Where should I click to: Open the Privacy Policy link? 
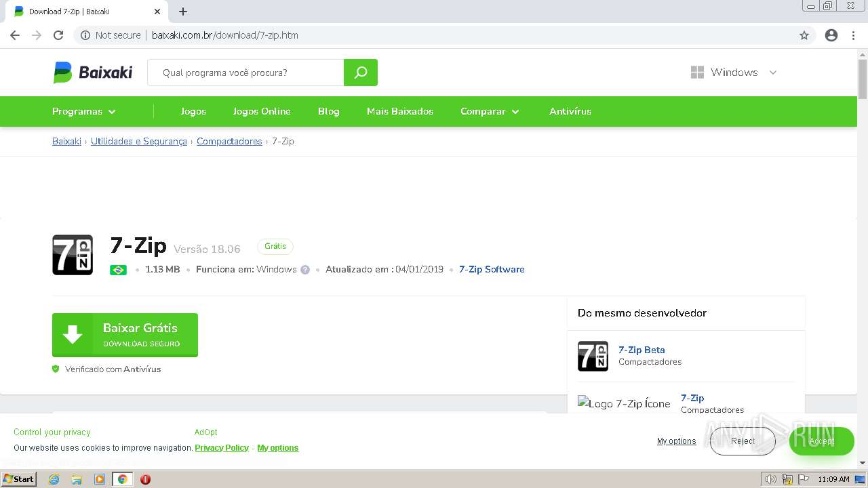coord(222,448)
